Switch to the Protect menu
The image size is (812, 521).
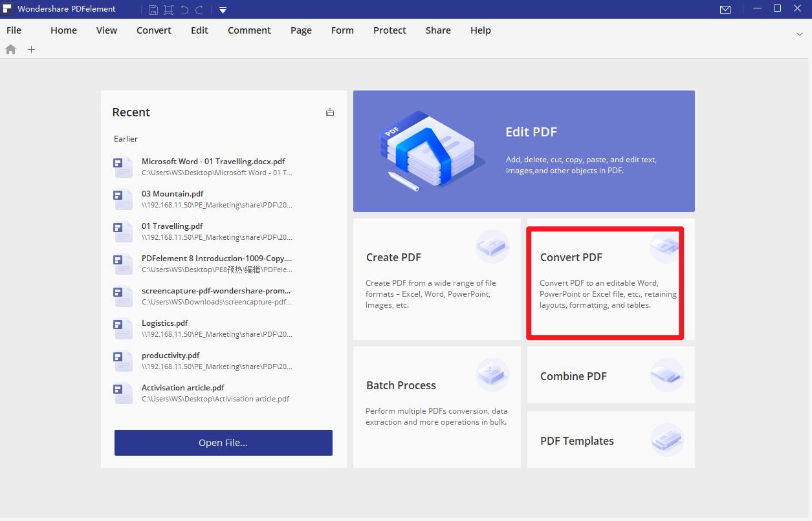coord(390,30)
